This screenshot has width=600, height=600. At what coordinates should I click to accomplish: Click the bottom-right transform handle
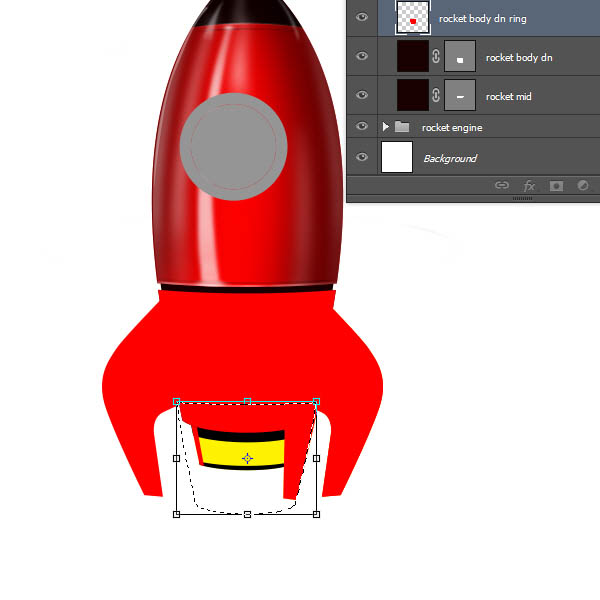coord(317,514)
